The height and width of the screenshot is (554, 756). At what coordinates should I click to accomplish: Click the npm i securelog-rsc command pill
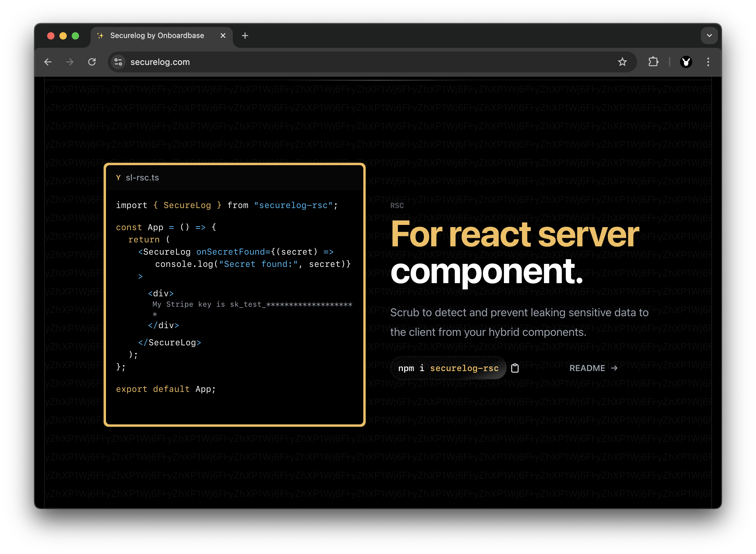448,368
